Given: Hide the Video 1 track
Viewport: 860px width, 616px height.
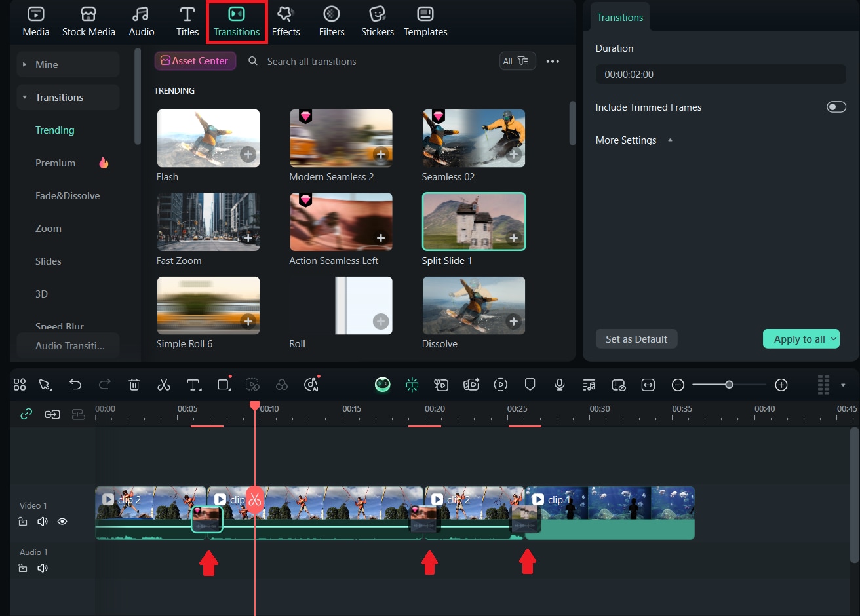Looking at the screenshot, I should click(62, 521).
